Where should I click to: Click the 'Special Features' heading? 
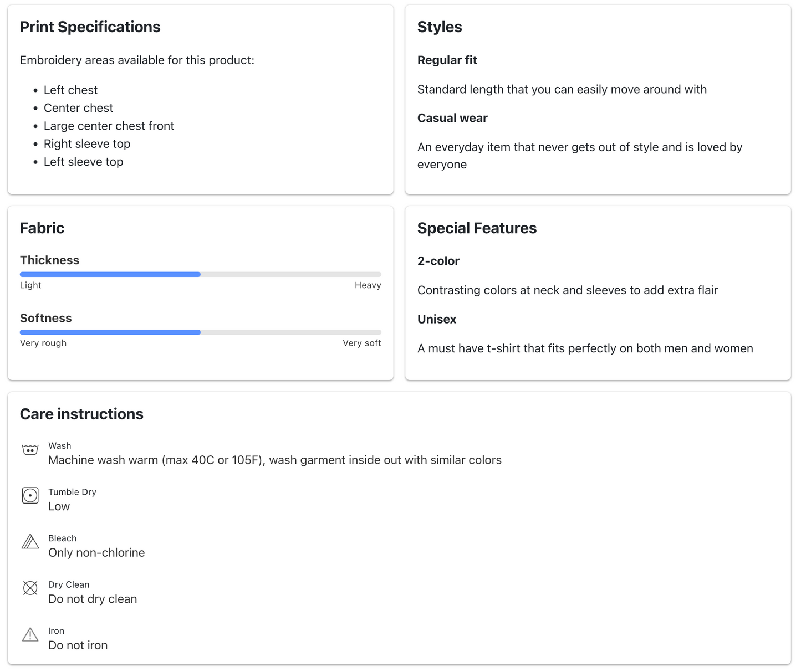tap(477, 228)
